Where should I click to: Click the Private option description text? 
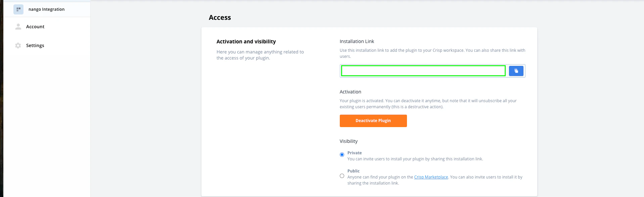point(415,159)
